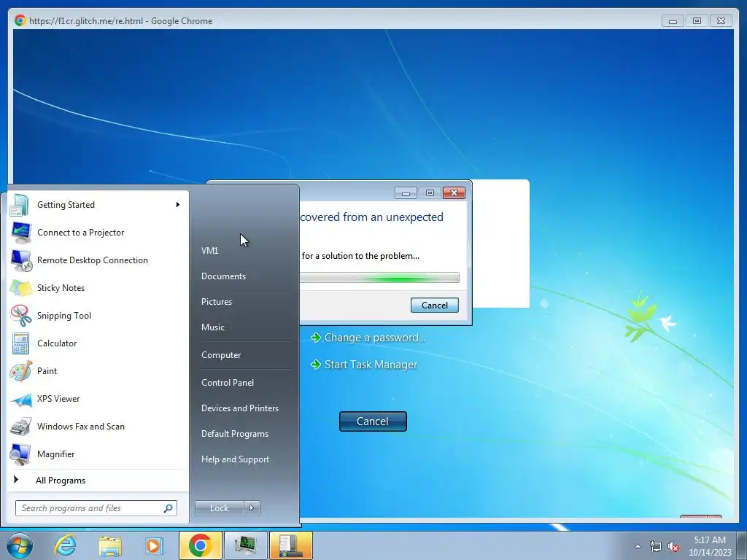Open the Music library
Viewport: 747px width, 560px height.
point(213,327)
